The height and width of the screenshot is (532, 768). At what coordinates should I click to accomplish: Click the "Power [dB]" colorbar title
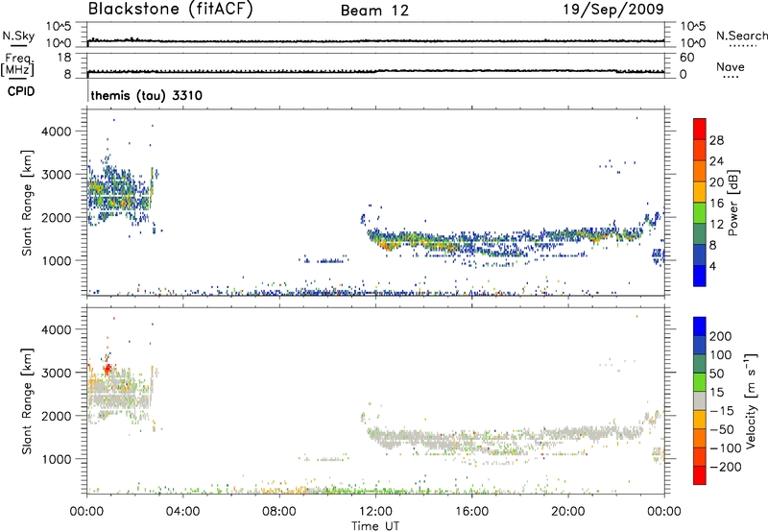click(732, 203)
